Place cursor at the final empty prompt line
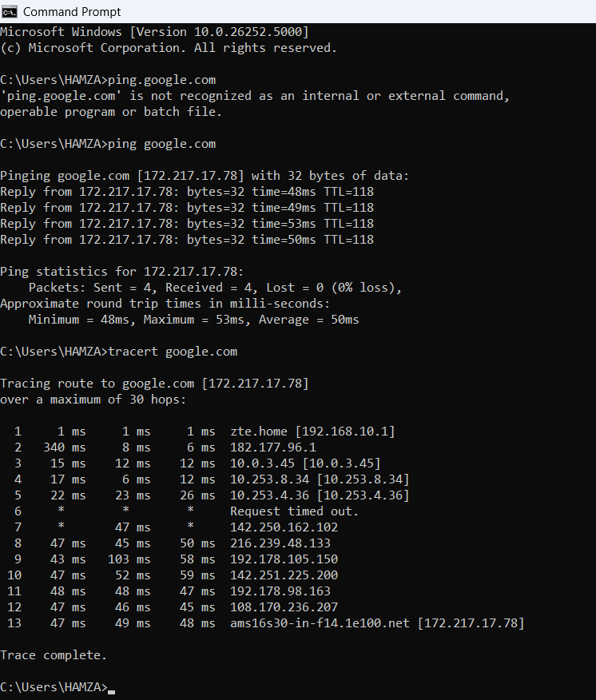Viewport: 596px width, 700px height. click(x=111, y=687)
